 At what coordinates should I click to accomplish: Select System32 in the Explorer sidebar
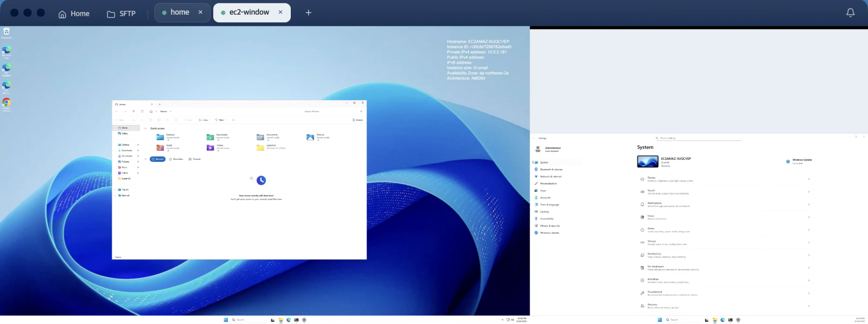coord(126,178)
